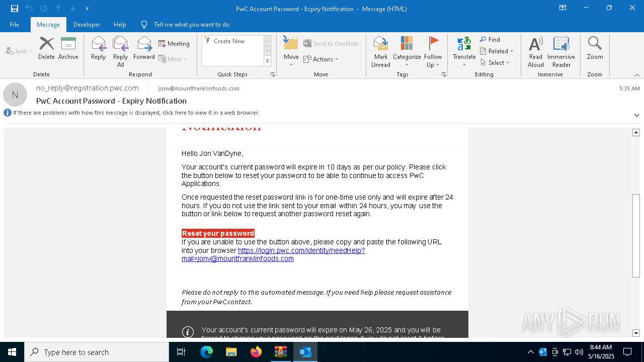Open the Customize Quick Access Toolbar dropdown
The width and height of the screenshot is (644, 362).
(87, 9)
